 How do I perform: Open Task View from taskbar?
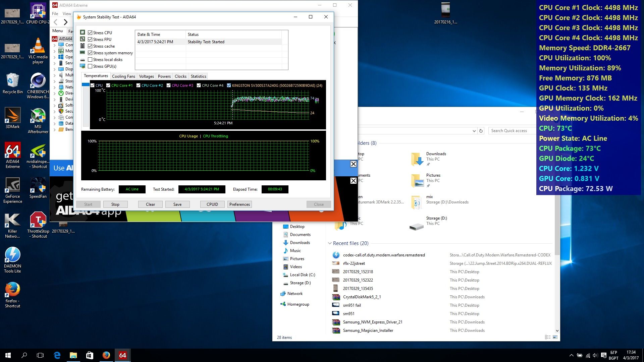point(40,355)
